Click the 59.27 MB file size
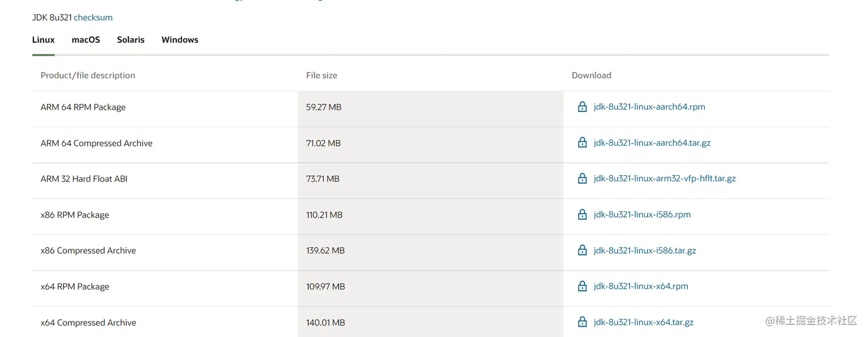This screenshot has width=868, height=337. 324,107
